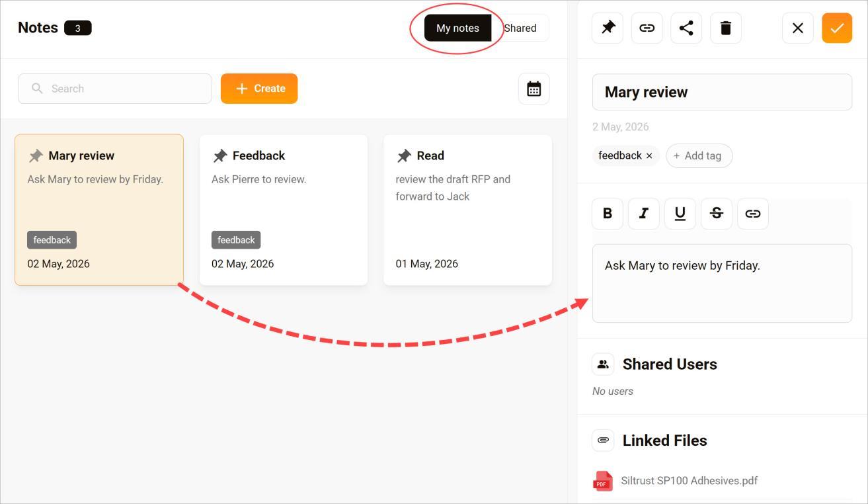Save the note with the orange checkmark button
The width and height of the screenshot is (868, 504).
(837, 28)
